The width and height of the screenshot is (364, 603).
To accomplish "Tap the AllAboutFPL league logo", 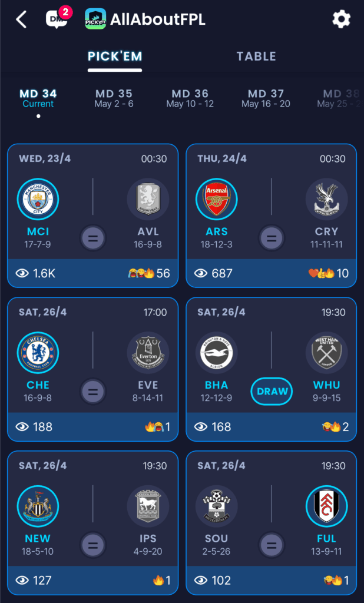I will point(95,19).
